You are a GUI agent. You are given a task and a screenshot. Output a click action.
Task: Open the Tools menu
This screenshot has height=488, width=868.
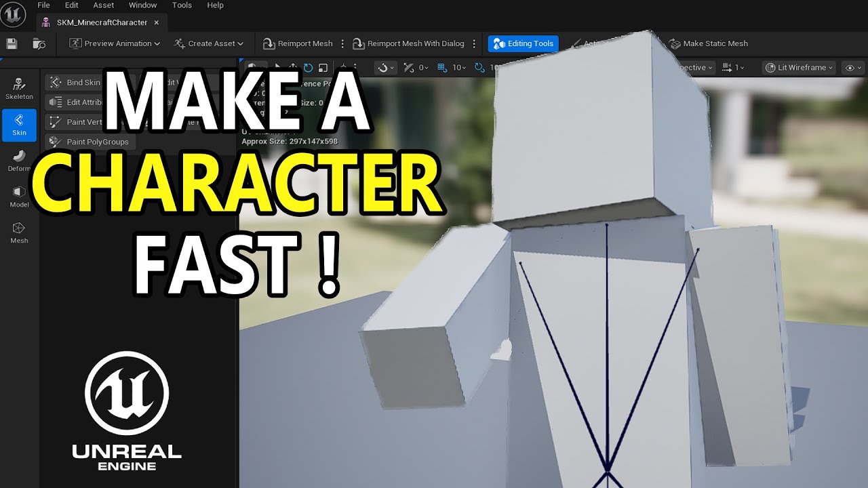[182, 5]
